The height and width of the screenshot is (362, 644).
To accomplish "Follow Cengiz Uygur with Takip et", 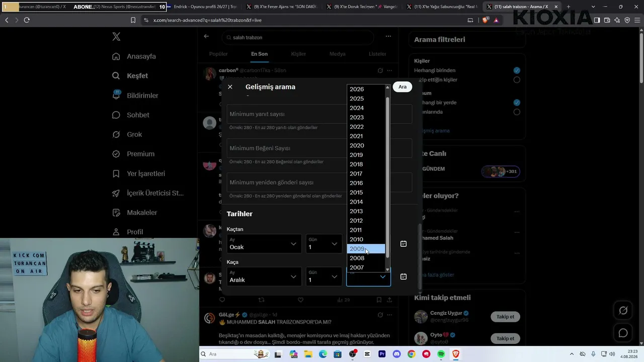I will coord(505,317).
